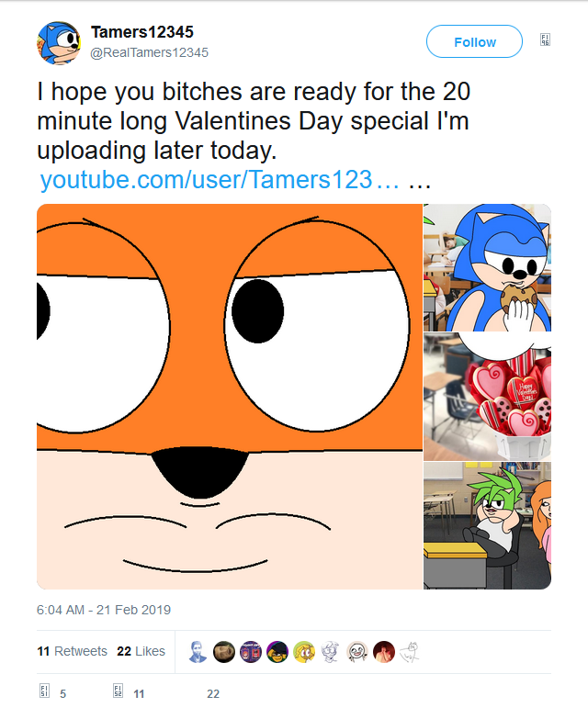Click the first liker avatar with the blue portrait
Image resolution: width=588 pixels, height=719 pixels.
pyautogui.click(x=198, y=651)
